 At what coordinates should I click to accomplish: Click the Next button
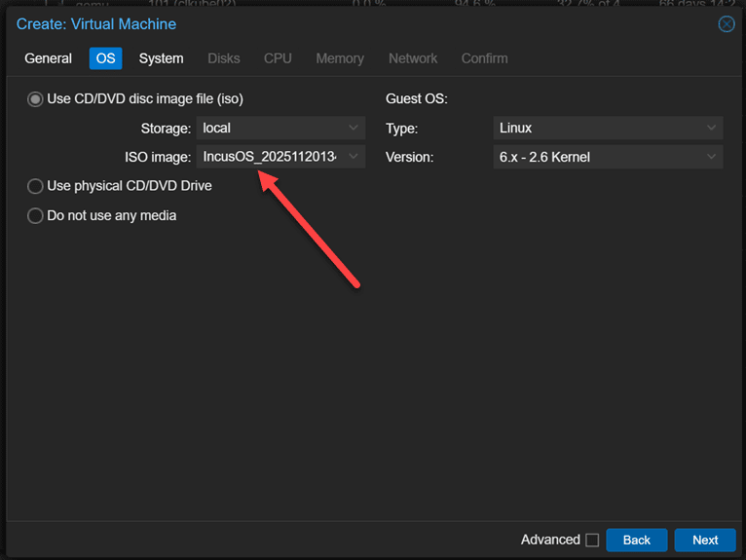[x=705, y=540]
